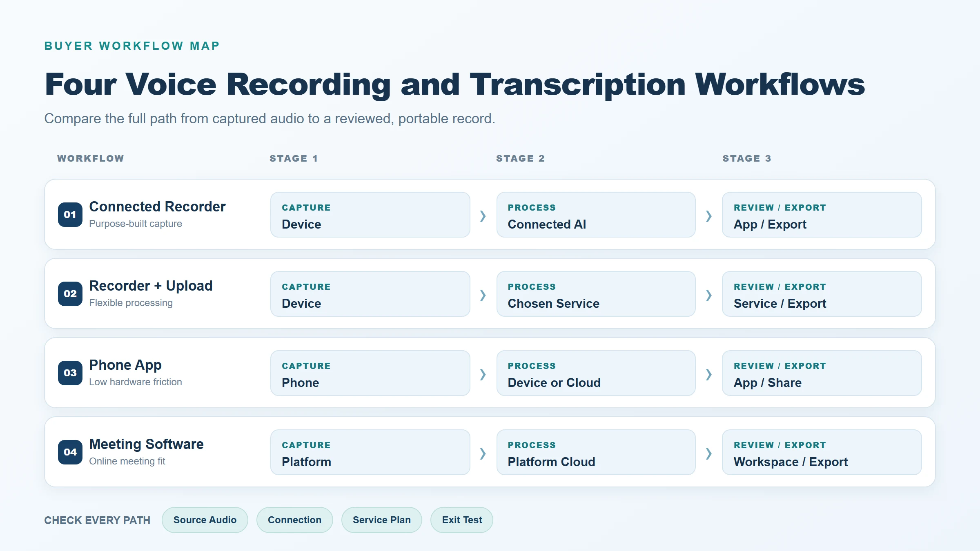Click the Workflow column header

pos(91,158)
